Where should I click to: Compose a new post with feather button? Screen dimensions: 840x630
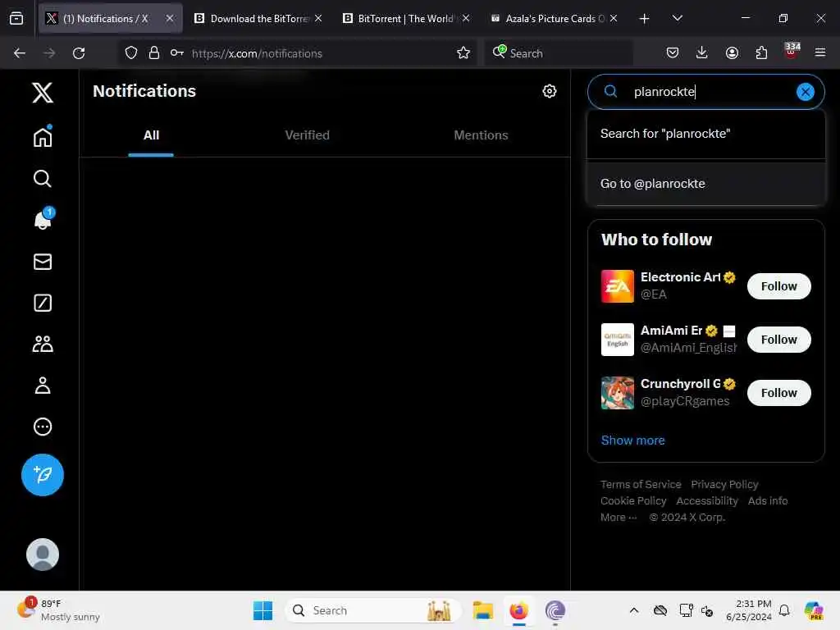43,475
